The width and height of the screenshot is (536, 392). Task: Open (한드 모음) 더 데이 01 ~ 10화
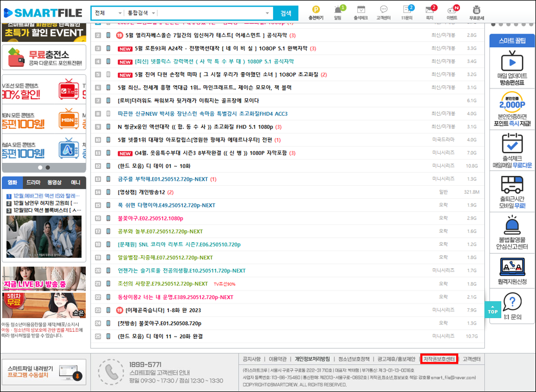pos(154,166)
